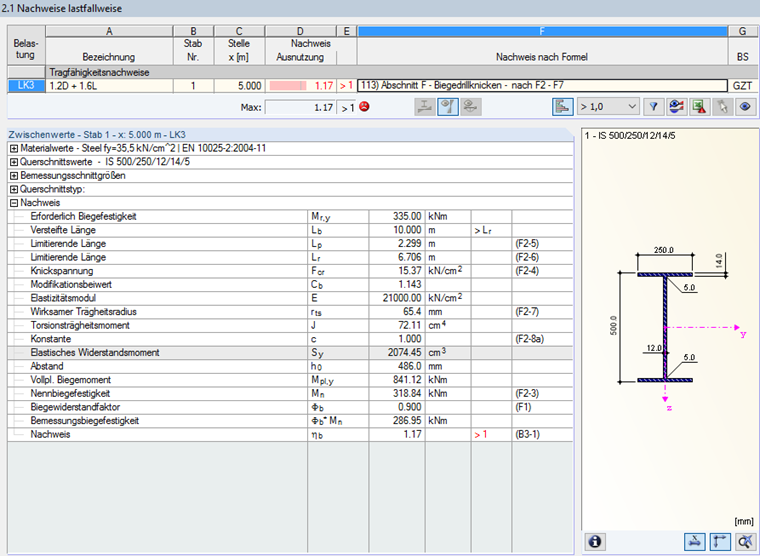The width and height of the screenshot is (760, 556).
Task: Expand the Querschnittstyp node
Action: click(x=14, y=189)
